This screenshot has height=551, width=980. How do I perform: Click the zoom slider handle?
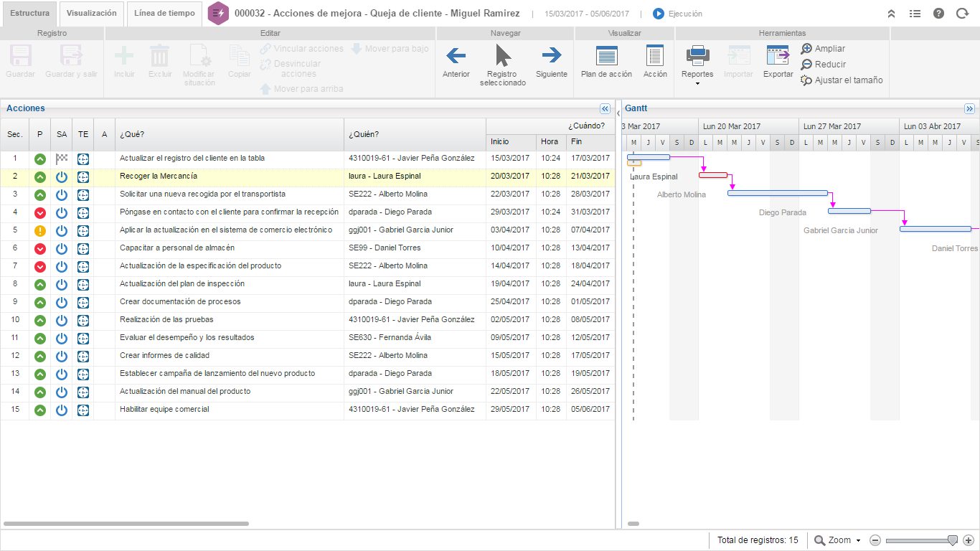click(x=952, y=540)
